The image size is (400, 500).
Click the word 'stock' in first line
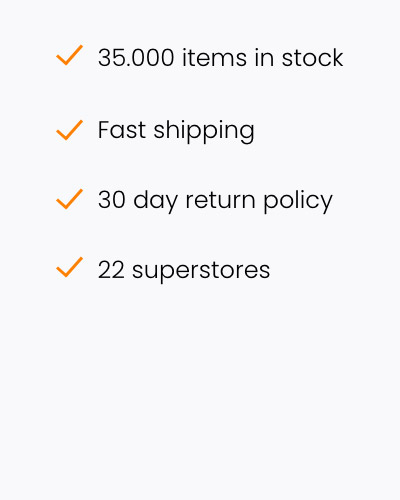312,58
